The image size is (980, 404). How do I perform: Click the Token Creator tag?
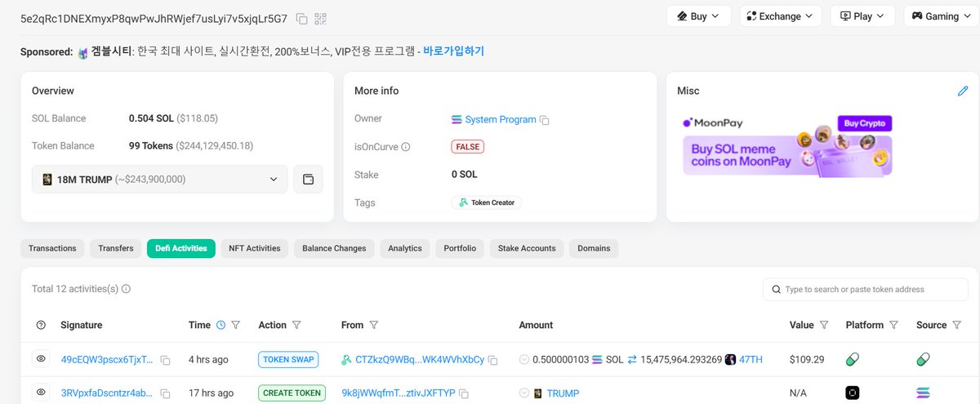coord(487,202)
